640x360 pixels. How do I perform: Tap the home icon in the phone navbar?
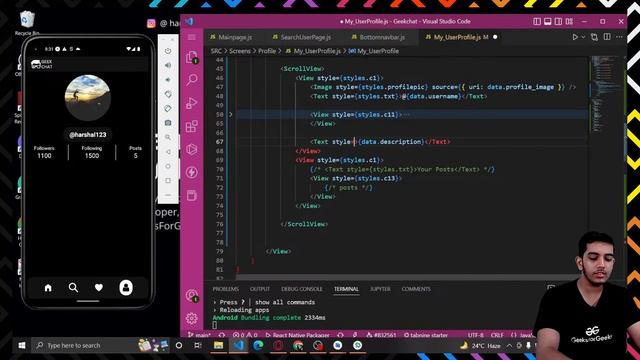(x=48, y=288)
